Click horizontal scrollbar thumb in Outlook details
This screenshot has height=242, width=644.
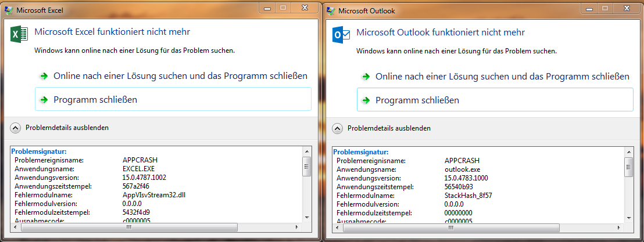(x=450, y=227)
